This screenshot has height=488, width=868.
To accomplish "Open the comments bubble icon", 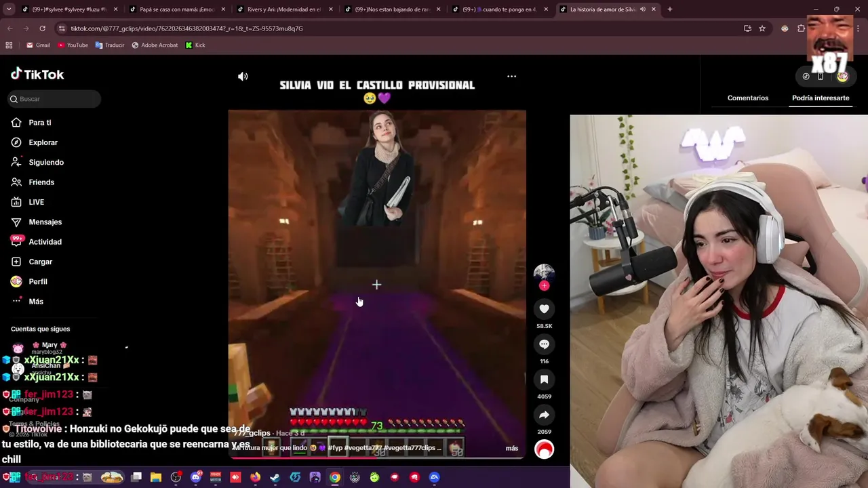I will [x=544, y=344].
